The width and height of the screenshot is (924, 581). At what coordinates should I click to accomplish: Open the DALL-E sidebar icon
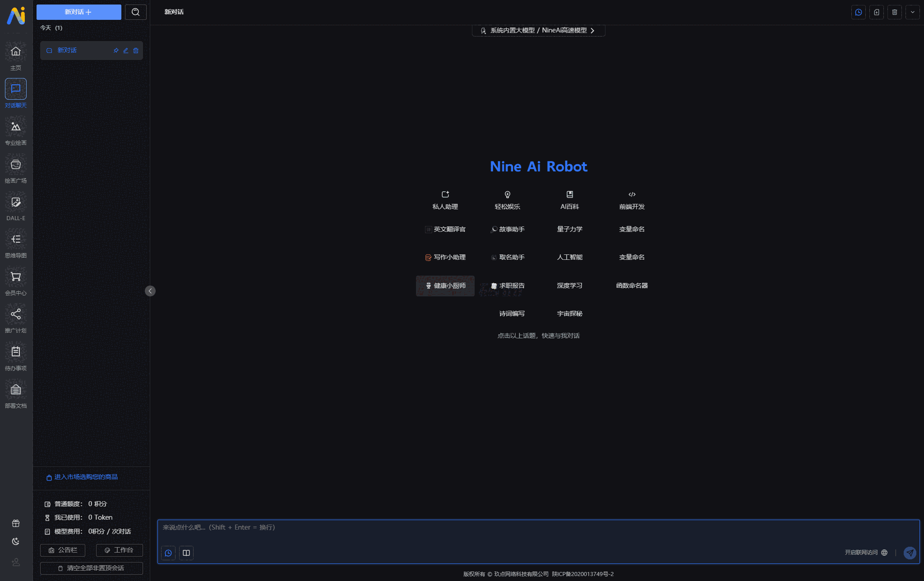coord(16,203)
